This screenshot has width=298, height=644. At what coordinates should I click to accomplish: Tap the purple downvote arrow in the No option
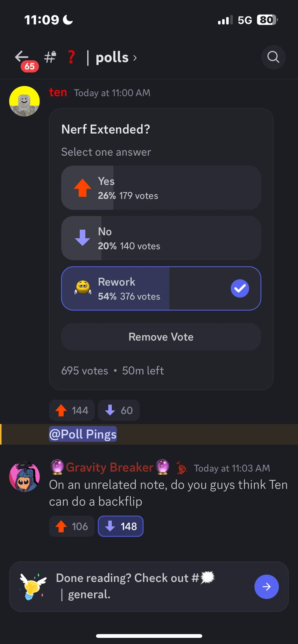[82, 238]
